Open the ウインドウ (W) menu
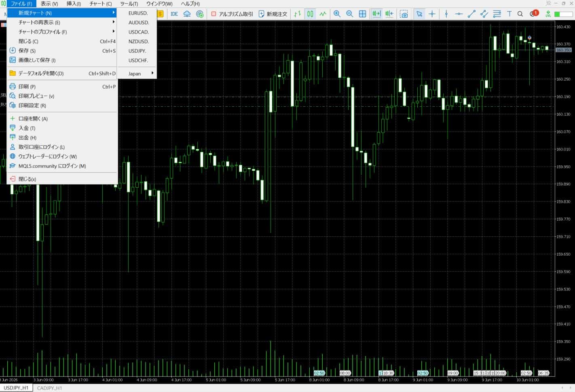The height and width of the screenshot is (392, 575). point(159,4)
